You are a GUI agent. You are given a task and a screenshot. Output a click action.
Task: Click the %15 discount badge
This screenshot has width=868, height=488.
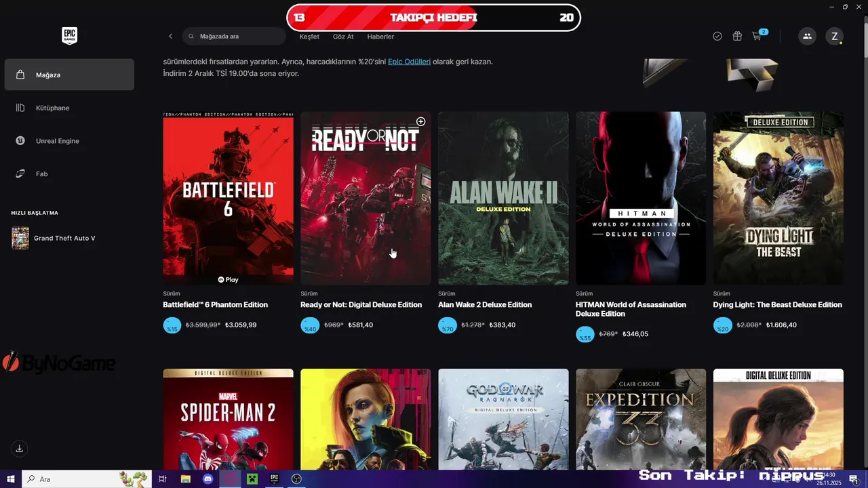pos(172,325)
